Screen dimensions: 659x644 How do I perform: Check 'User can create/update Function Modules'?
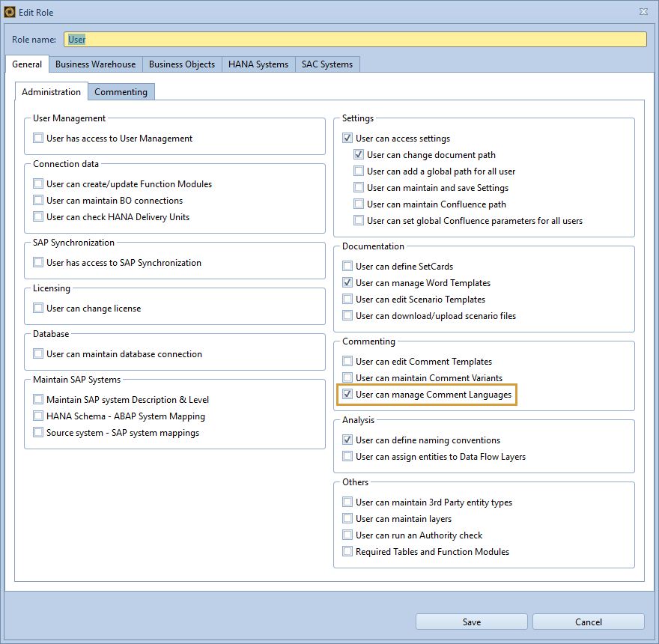38,183
